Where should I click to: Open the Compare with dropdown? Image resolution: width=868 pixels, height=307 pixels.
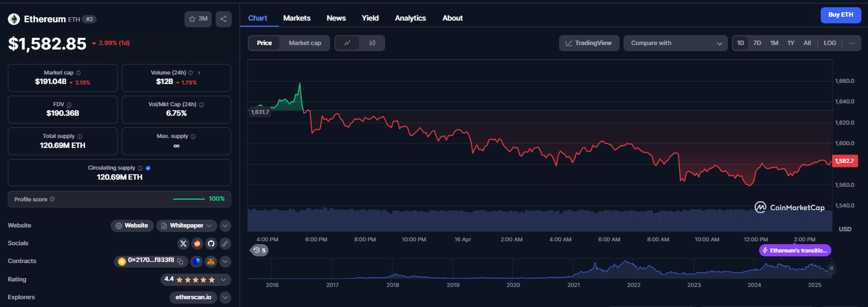[x=676, y=43]
